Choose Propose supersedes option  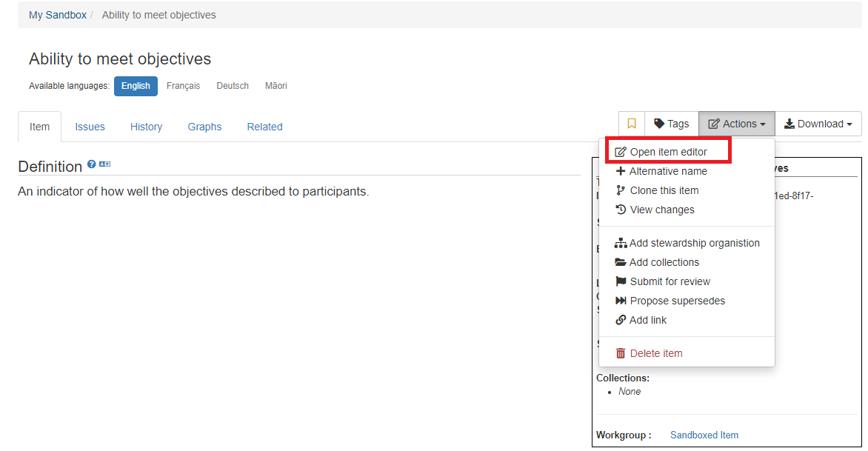tap(677, 301)
